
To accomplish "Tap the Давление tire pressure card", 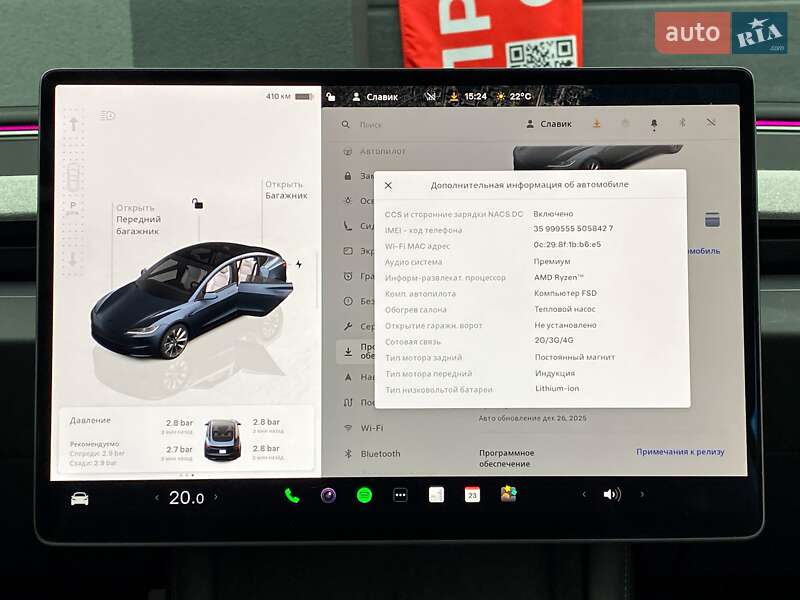I will tap(187, 440).
